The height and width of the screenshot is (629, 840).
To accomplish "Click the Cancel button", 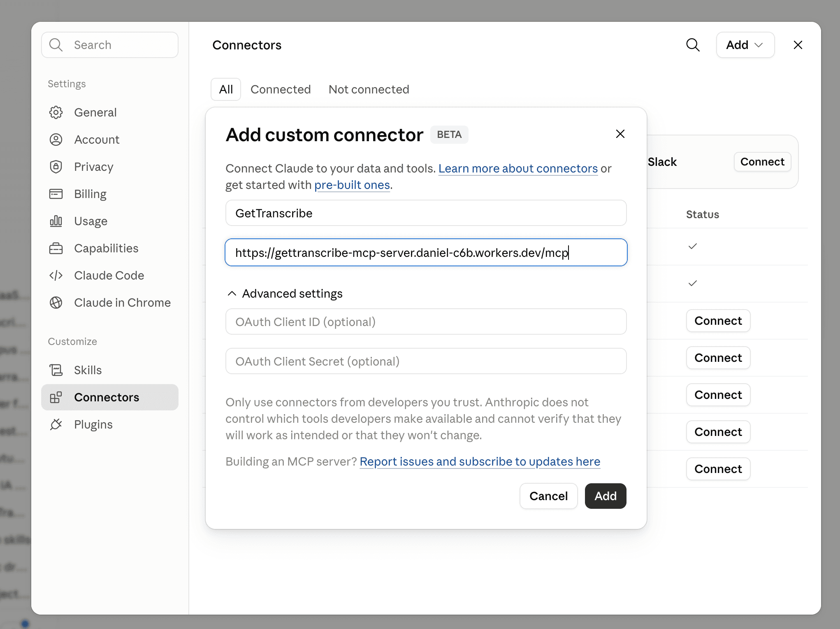I will click(548, 496).
